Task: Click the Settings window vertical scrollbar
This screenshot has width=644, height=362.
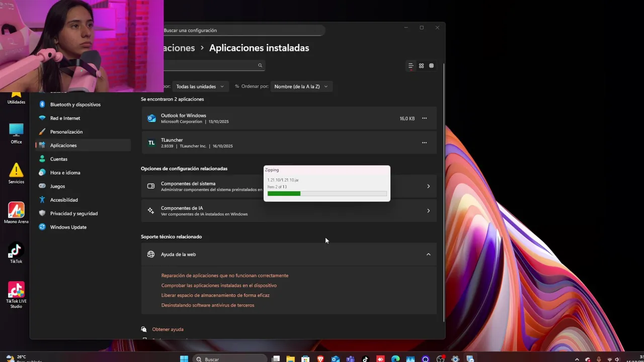Action: (x=443, y=194)
